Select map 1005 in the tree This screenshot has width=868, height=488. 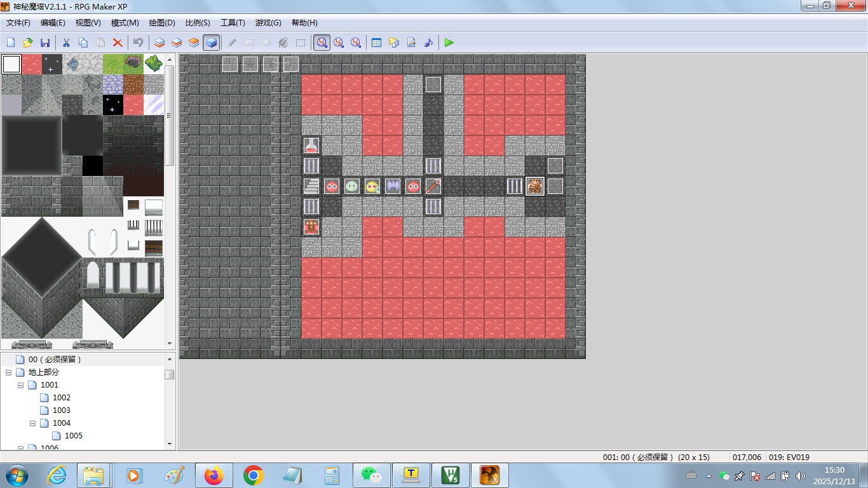coord(73,436)
